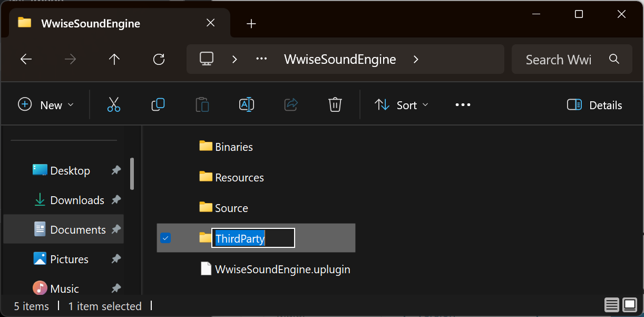
Task: Navigate up one folder level
Action: coord(114,59)
